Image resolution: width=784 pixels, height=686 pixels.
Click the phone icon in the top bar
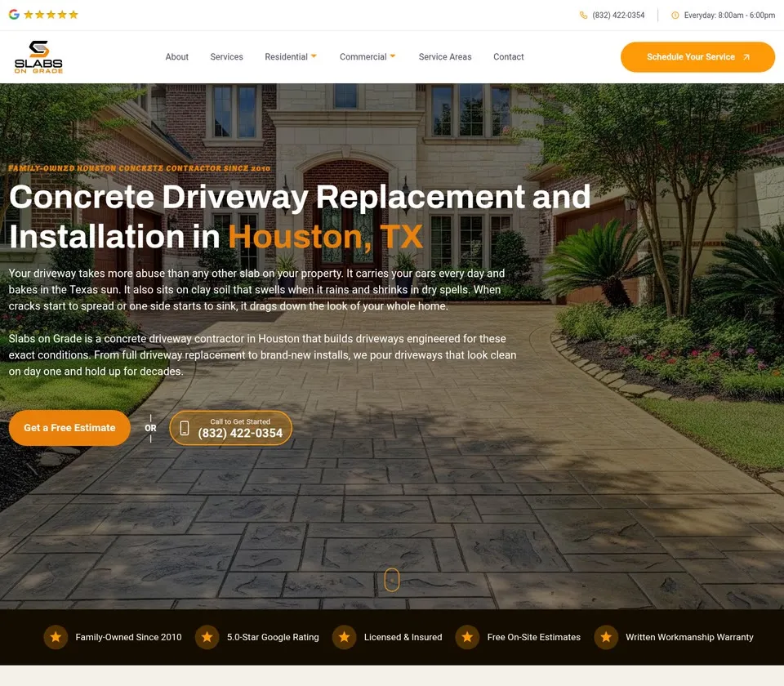coord(583,15)
